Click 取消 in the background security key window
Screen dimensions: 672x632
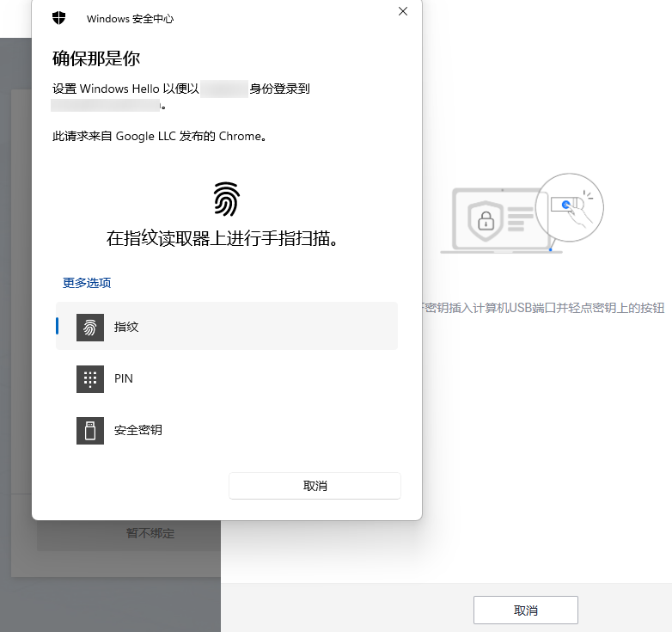click(525, 611)
